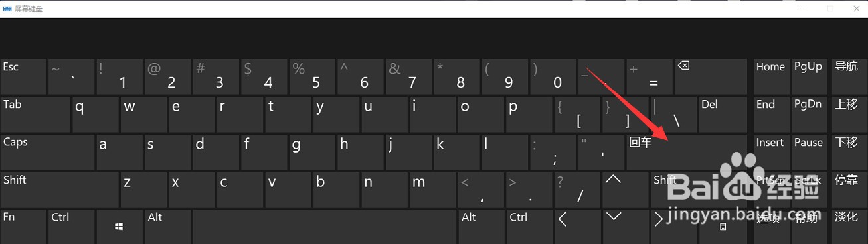
Task: Toggle the left Shift key
Action: click(x=59, y=189)
